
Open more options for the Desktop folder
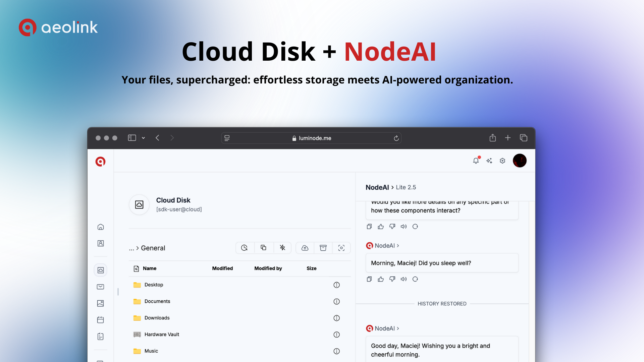(x=336, y=285)
